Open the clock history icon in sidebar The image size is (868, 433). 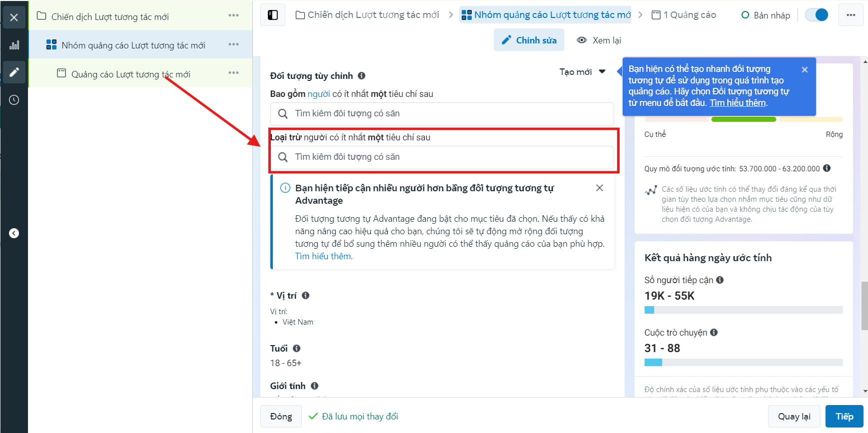[14, 100]
